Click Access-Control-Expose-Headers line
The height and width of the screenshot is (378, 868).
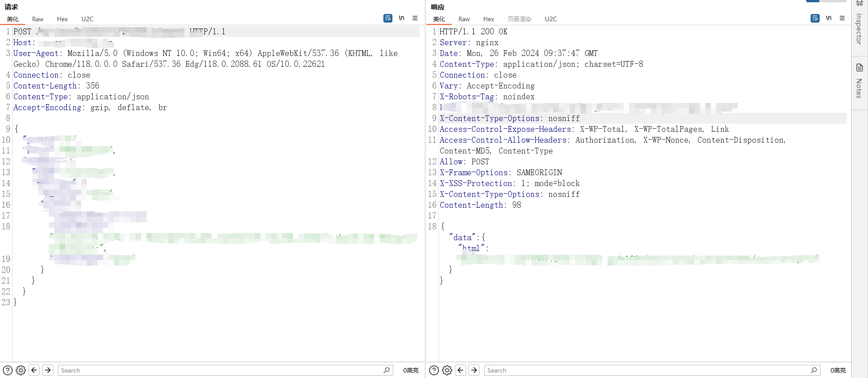585,129
